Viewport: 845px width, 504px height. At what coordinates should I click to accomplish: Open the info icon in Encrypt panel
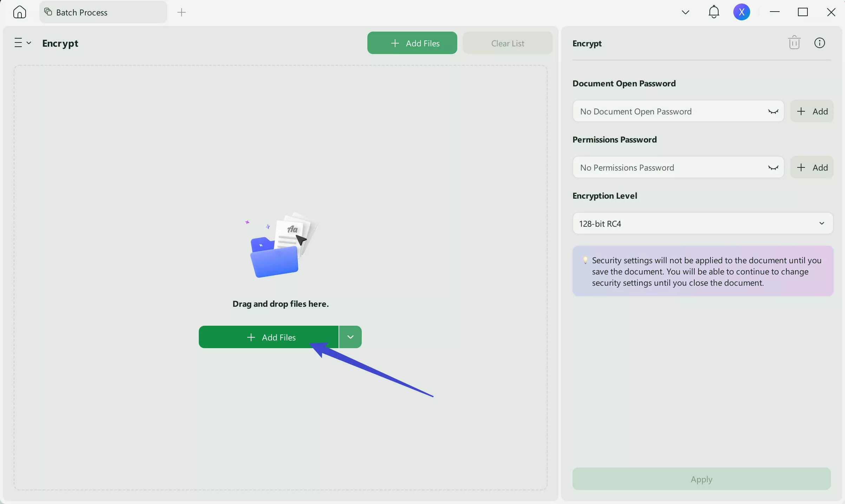pyautogui.click(x=819, y=43)
